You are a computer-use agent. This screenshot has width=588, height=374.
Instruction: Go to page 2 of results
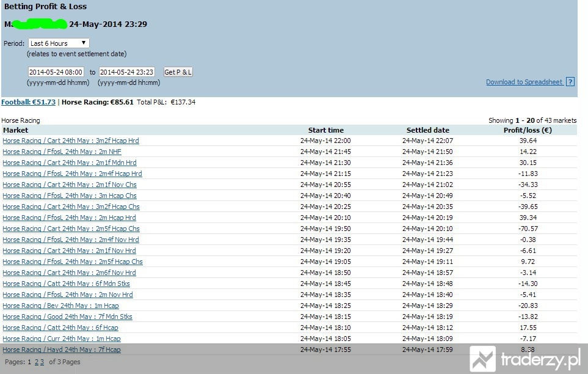pyautogui.click(x=37, y=362)
